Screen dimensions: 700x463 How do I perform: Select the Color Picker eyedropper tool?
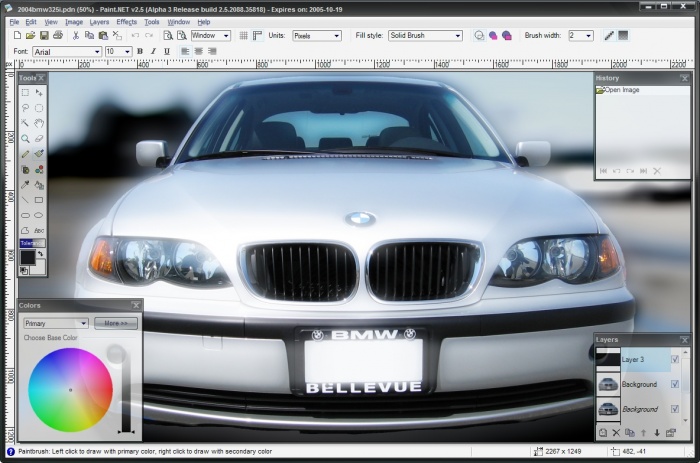25,185
